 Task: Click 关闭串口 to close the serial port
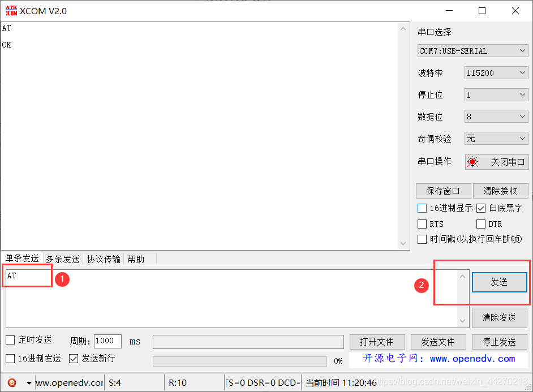(497, 162)
